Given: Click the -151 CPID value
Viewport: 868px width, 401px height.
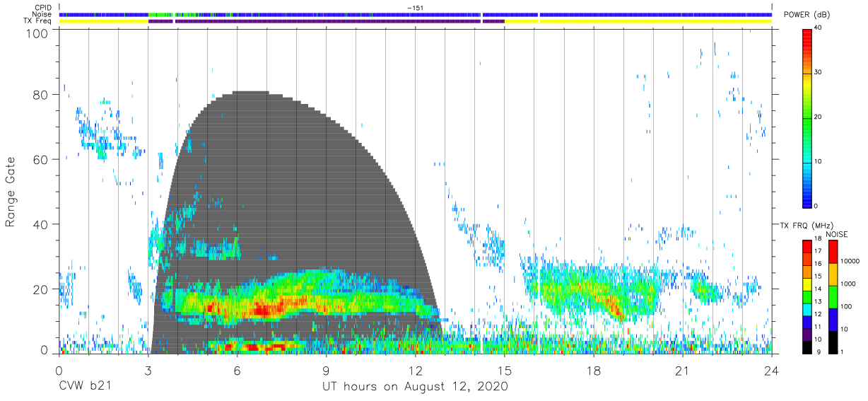Looking at the screenshot, I should coord(416,8).
